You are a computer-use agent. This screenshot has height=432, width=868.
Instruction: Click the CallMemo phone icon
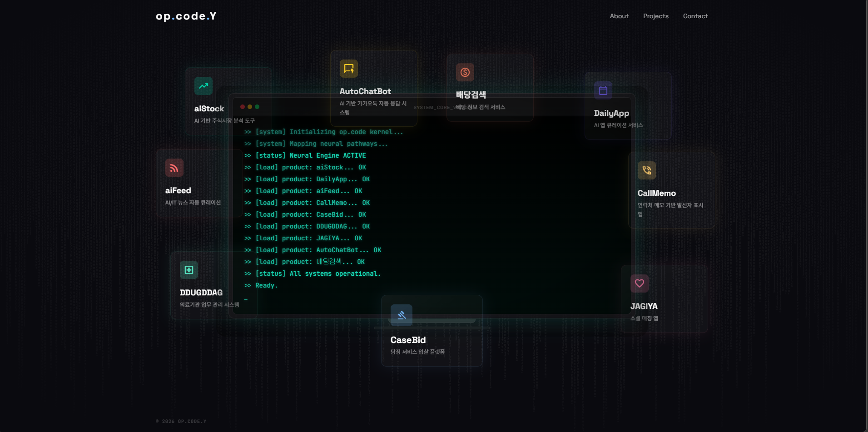tap(647, 170)
